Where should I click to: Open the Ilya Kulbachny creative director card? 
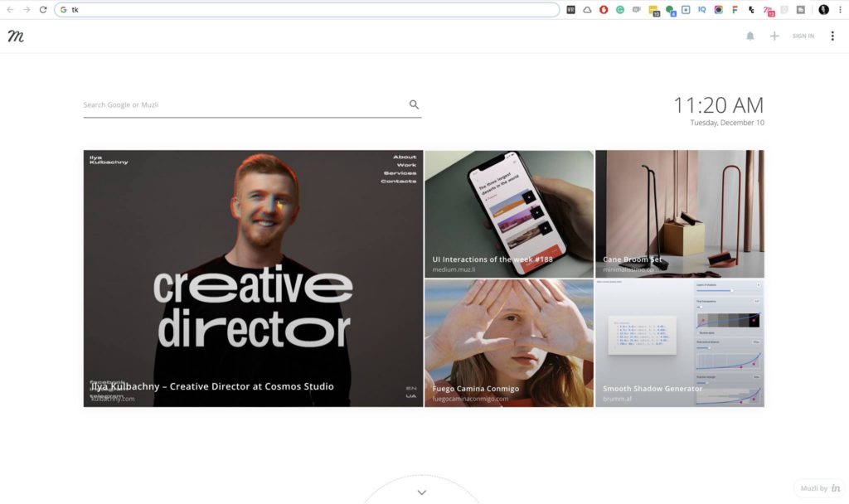coord(253,279)
